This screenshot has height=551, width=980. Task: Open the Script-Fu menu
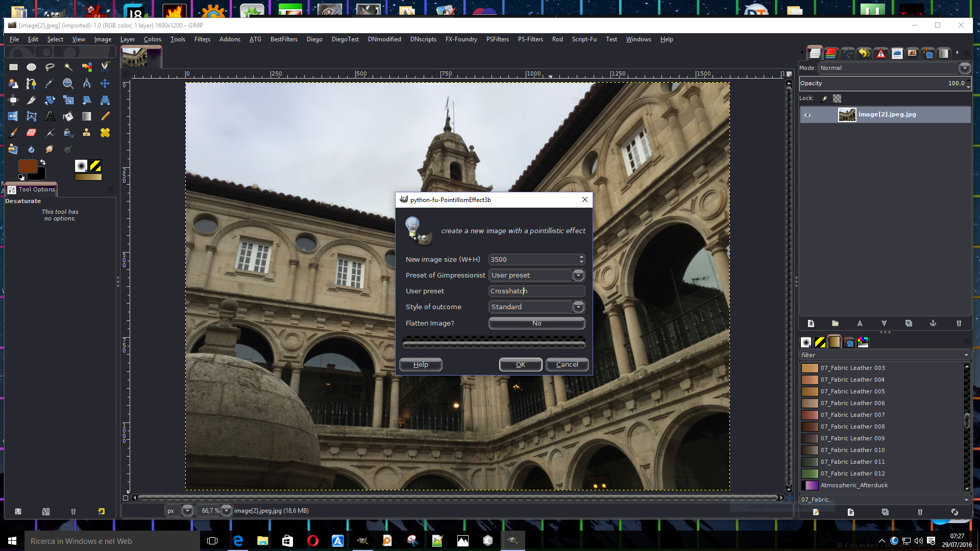point(584,39)
